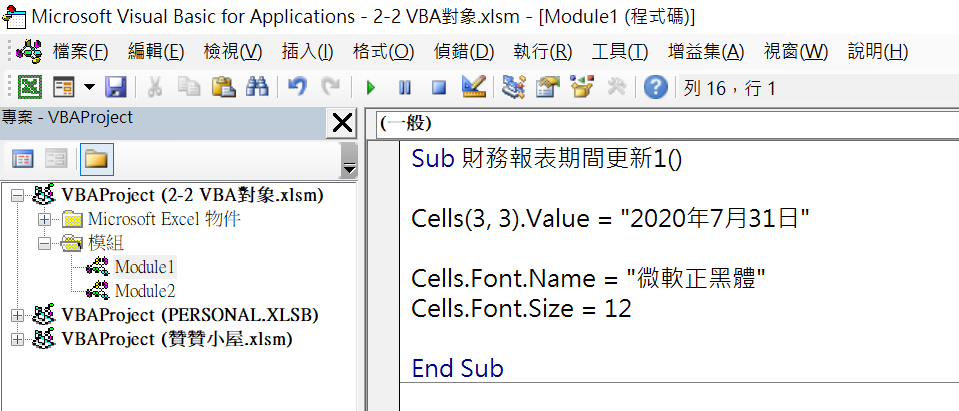Click the Paste clipboard icon
The width and height of the screenshot is (959, 411).
pos(223,87)
